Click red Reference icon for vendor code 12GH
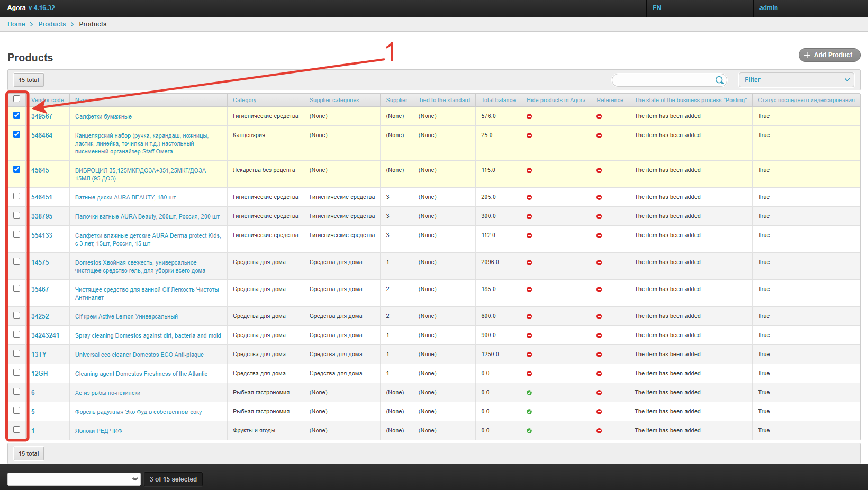 click(599, 374)
